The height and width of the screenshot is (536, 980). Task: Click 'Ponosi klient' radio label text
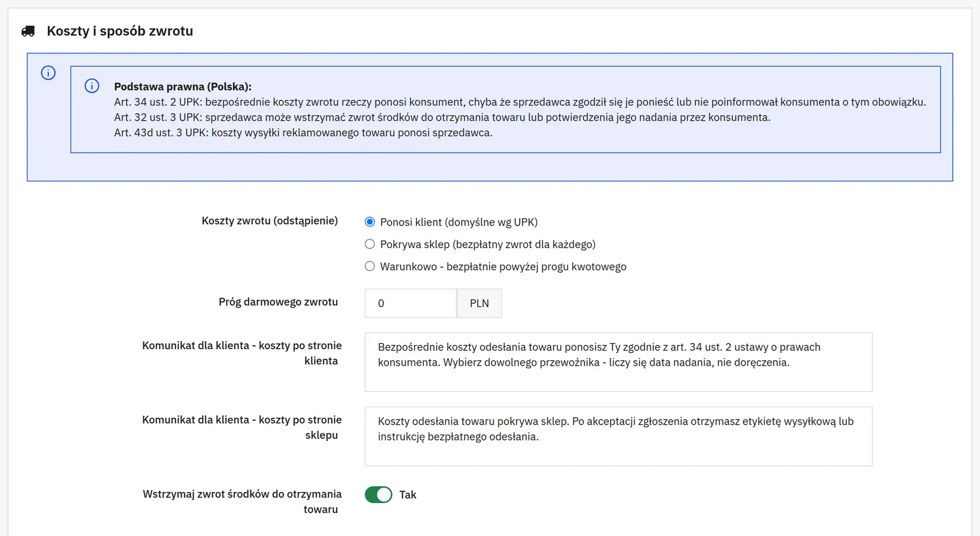coord(459,222)
